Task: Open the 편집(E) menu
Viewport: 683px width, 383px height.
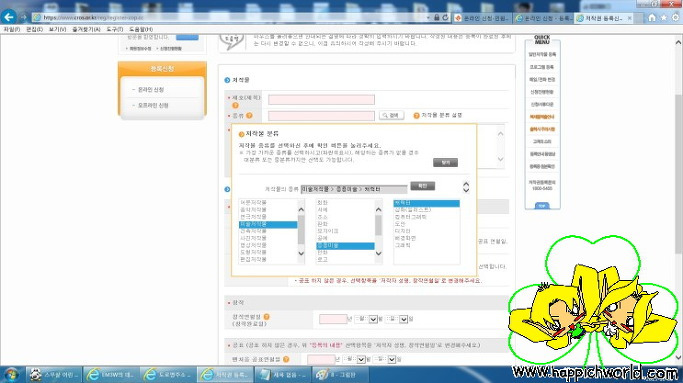Action: 34,29
